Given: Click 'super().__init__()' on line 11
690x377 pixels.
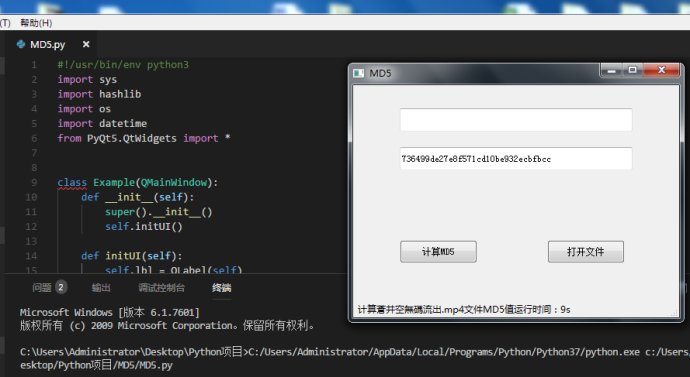Looking at the screenshot, I should click(158, 212).
